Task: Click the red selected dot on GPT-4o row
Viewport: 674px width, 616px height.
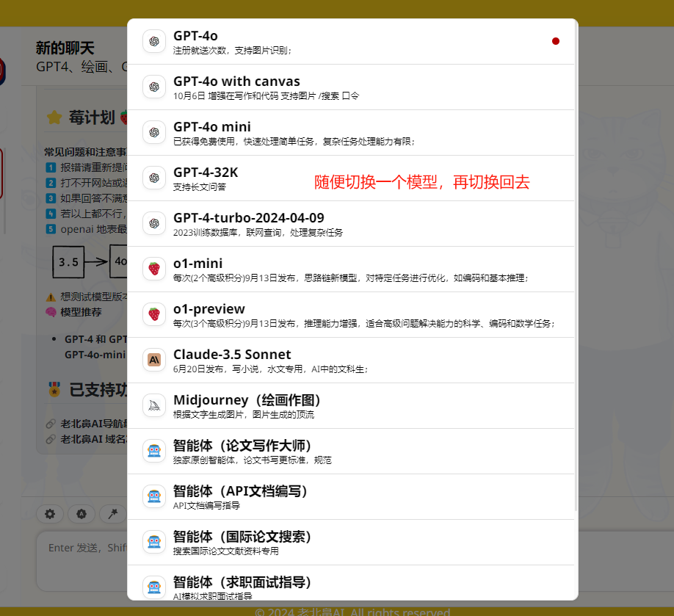Action: 555,41
